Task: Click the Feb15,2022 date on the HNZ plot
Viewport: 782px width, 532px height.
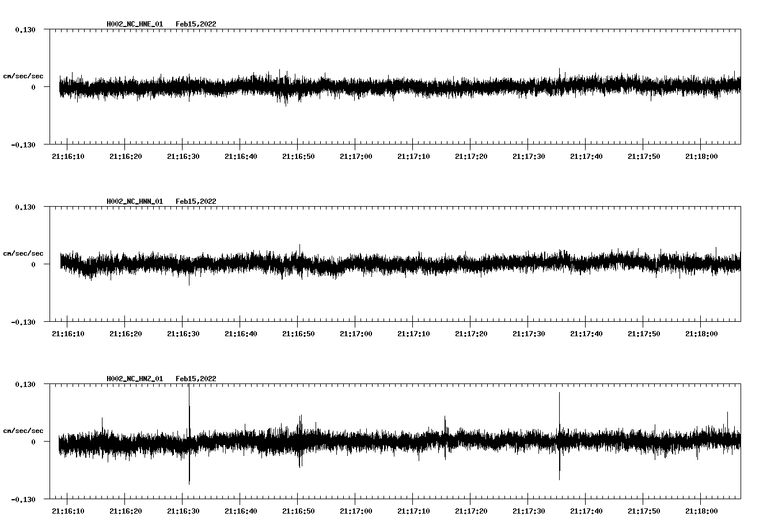Action: point(196,379)
